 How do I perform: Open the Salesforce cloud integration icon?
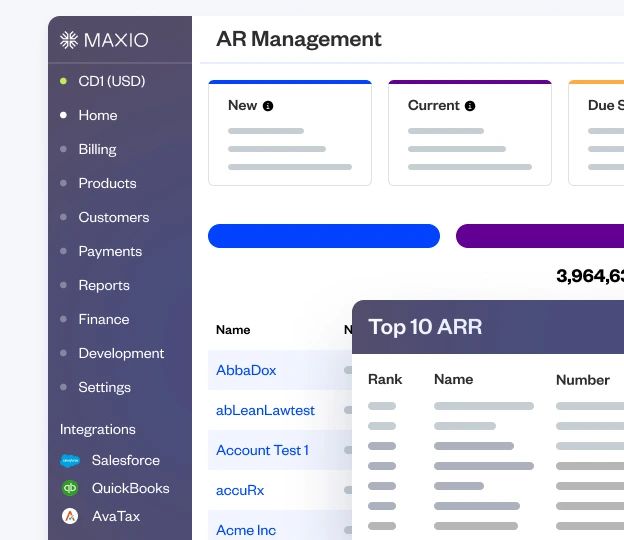click(x=70, y=460)
